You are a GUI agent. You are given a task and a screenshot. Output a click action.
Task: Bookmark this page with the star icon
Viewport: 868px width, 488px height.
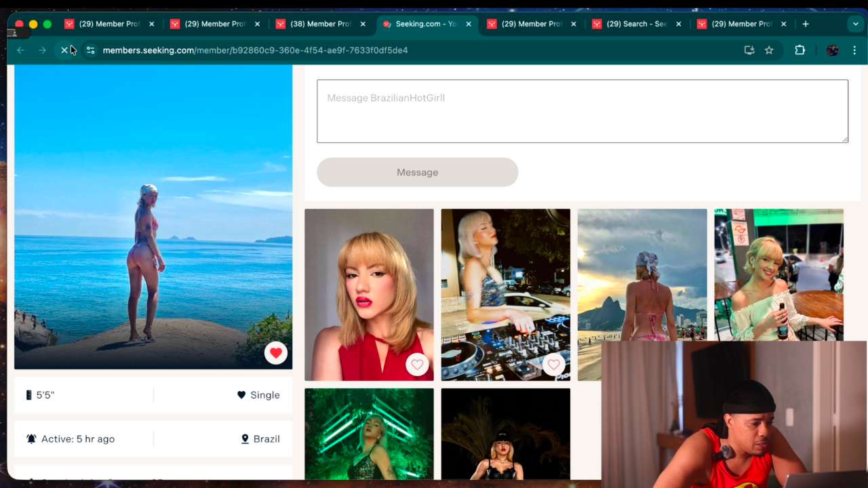point(769,50)
